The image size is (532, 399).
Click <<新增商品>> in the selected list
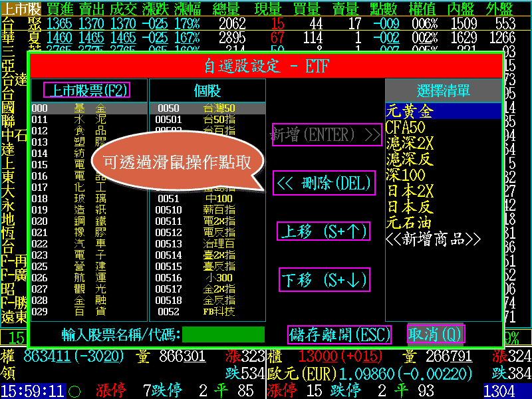[x=433, y=239]
